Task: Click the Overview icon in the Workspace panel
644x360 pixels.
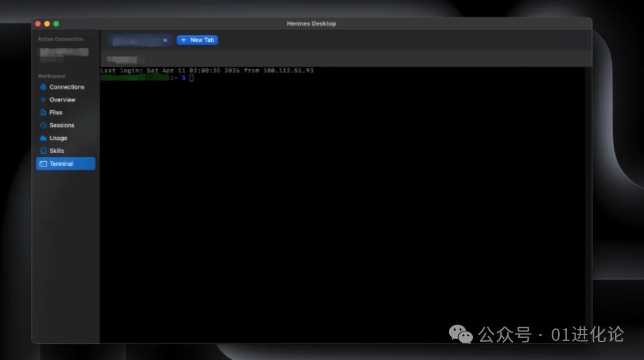Action: tap(44, 100)
